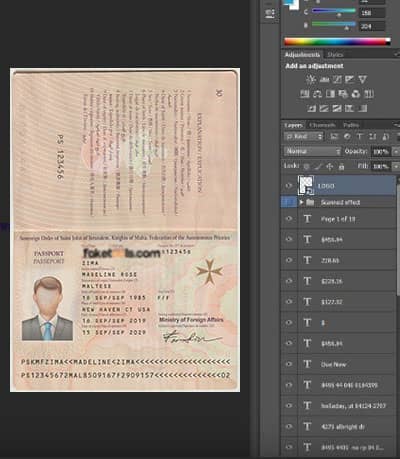This screenshot has height=459, width=400.
Task: Hide the 'Page 1 of 11' text layer
Action: tap(289, 219)
